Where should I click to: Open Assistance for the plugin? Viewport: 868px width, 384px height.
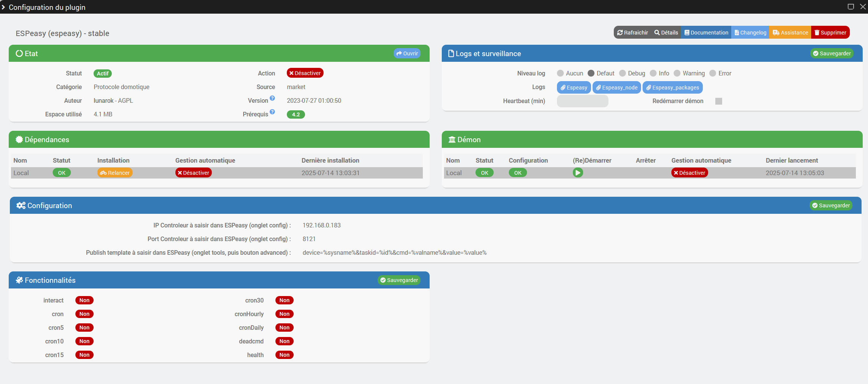click(x=790, y=33)
